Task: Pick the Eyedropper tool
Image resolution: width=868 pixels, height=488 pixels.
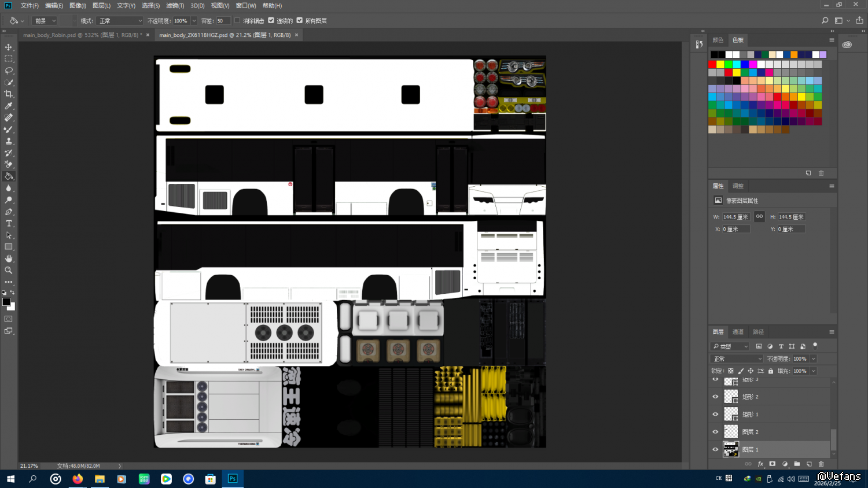Action: (x=9, y=106)
